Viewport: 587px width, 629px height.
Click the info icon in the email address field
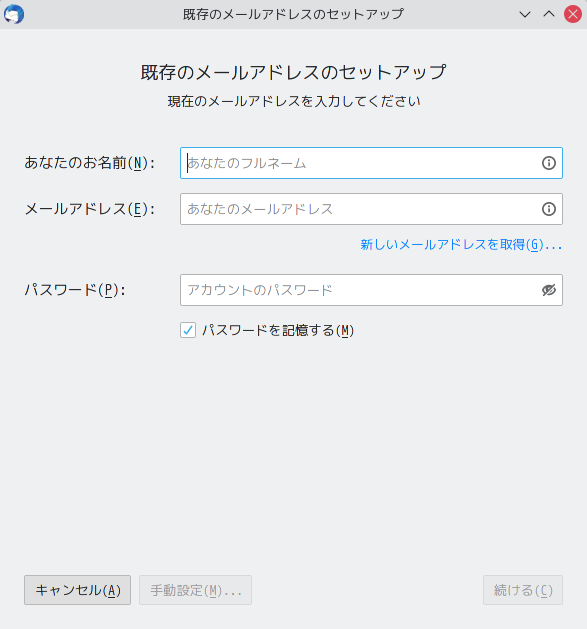(x=548, y=209)
